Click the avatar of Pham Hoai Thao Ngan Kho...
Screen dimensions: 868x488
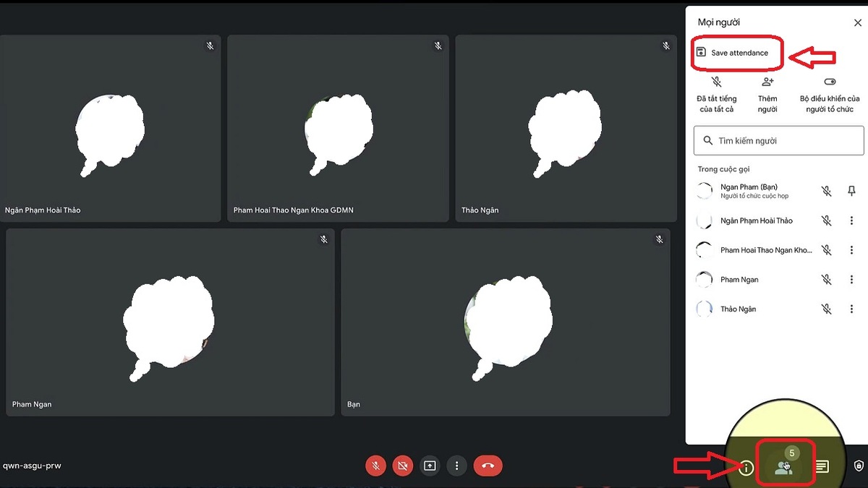point(704,250)
